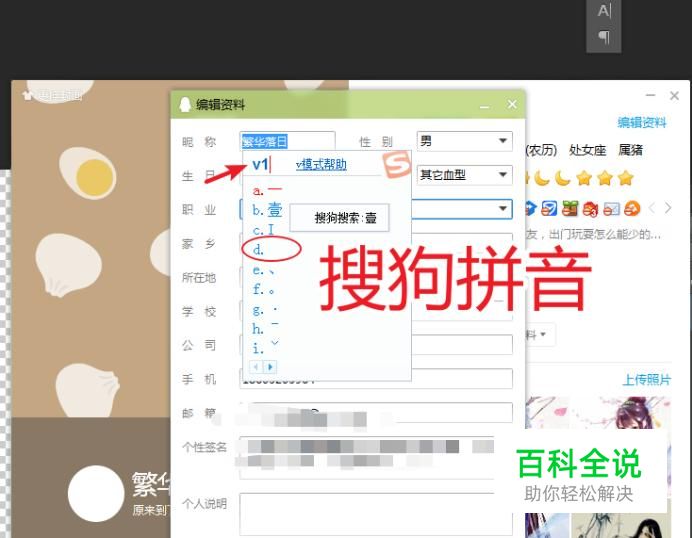
Task: Close the 编辑资料 dialog
Action: [512, 104]
